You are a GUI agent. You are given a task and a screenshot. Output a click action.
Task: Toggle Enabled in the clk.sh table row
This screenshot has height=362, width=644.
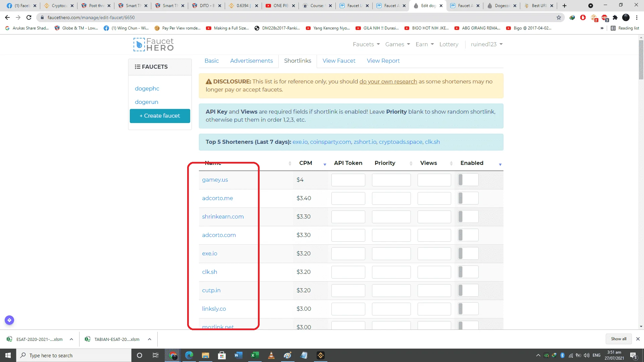[468, 272]
